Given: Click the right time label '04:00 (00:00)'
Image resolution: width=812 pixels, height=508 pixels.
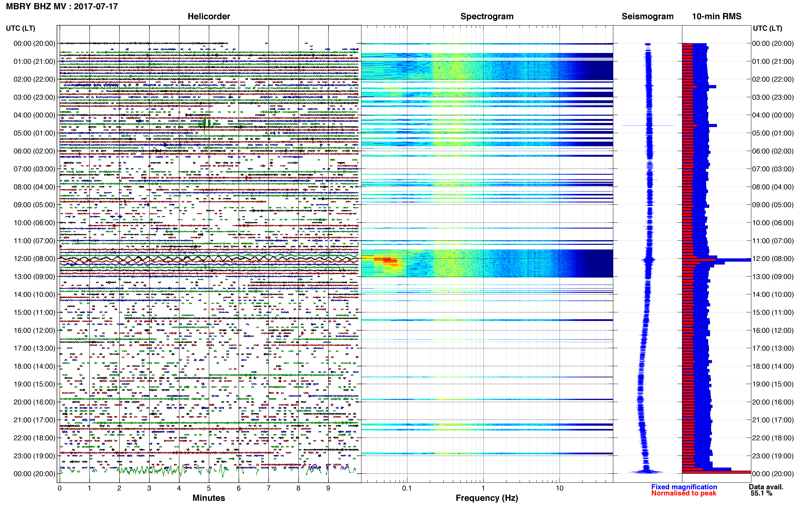Looking at the screenshot, I should coord(773,115).
